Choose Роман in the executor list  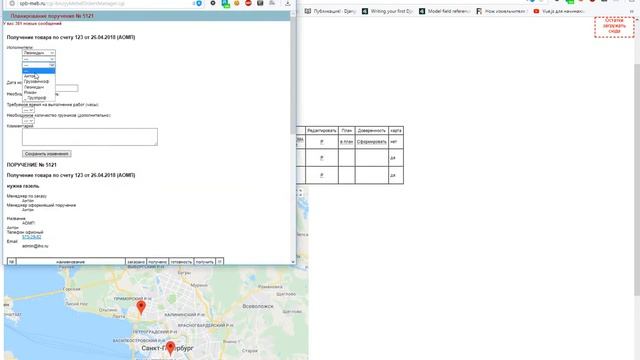pos(39,92)
